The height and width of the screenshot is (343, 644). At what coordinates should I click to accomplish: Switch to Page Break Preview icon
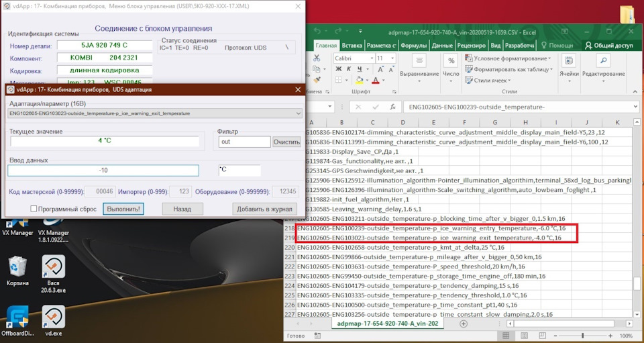pyautogui.click(x=542, y=336)
